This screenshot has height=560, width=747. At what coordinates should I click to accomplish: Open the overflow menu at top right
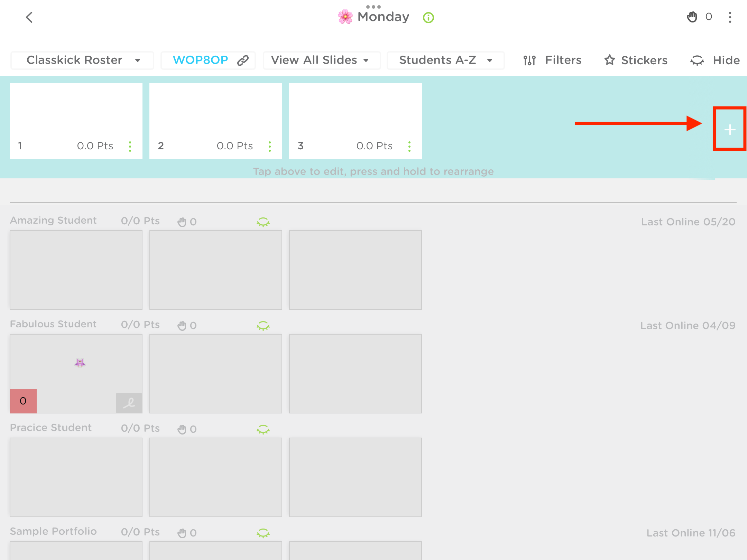click(x=730, y=17)
